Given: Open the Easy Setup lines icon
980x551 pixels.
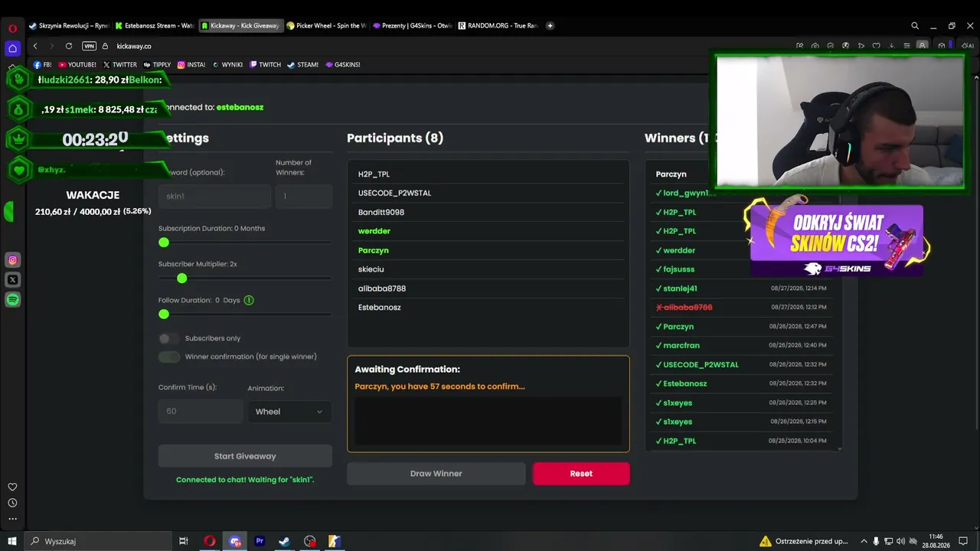Looking at the screenshot, I should [907, 46].
